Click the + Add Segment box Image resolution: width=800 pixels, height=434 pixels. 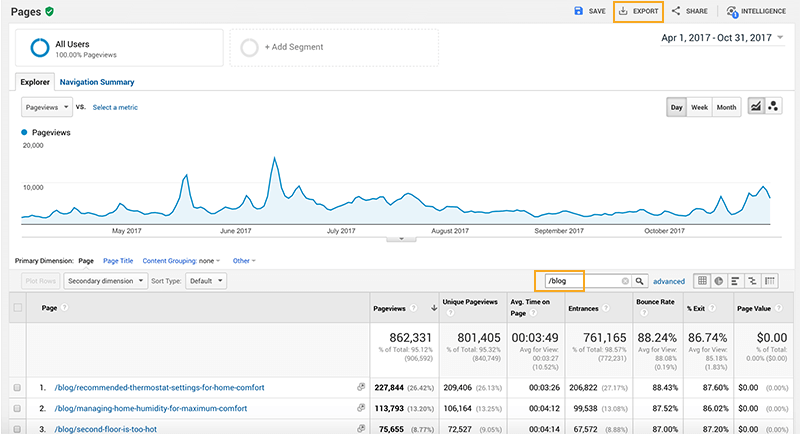tap(334, 47)
